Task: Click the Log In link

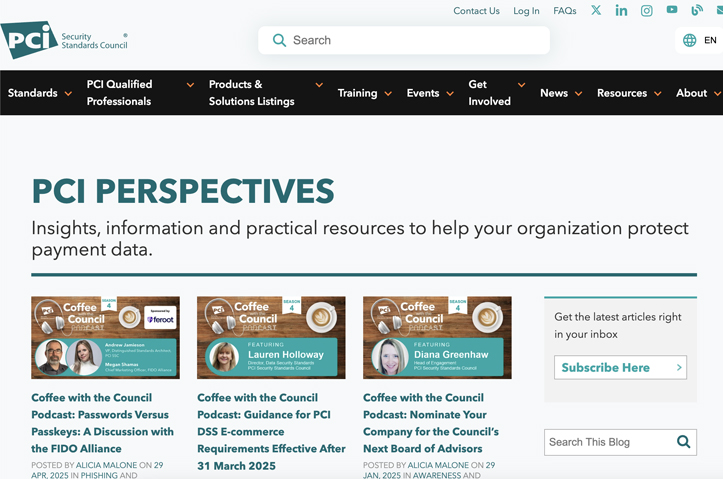Action: pos(526,11)
